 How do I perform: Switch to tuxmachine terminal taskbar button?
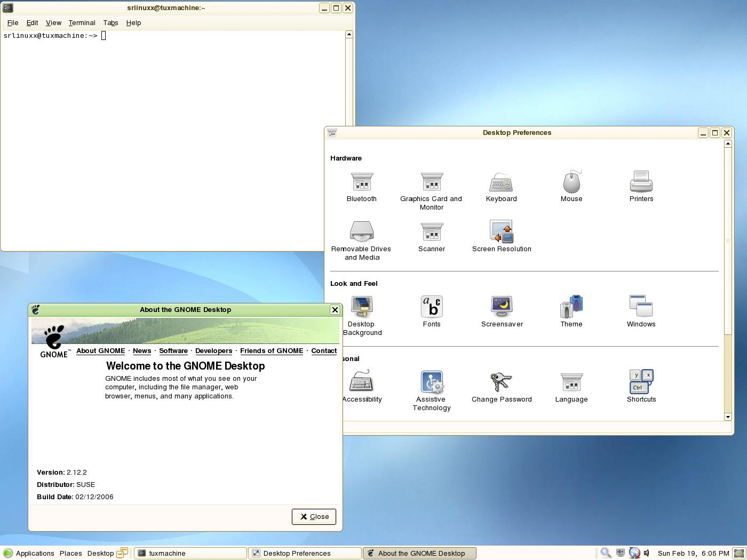pyautogui.click(x=190, y=553)
